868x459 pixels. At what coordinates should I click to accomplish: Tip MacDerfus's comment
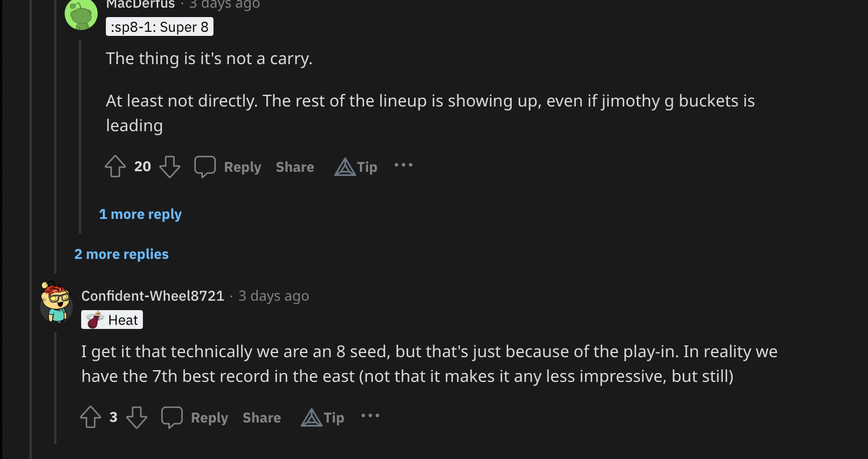pos(356,167)
